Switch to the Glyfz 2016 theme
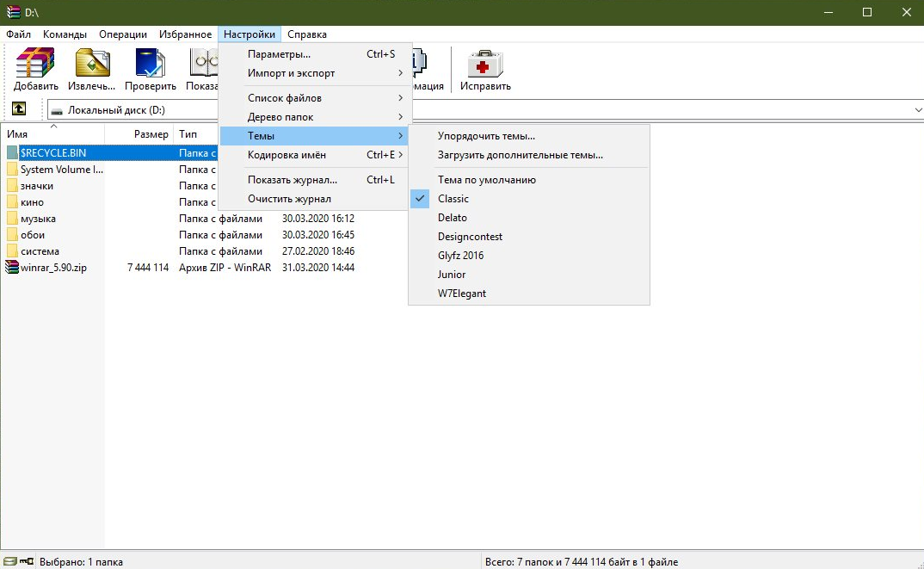This screenshot has height=569, width=924. pyautogui.click(x=528, y=256)
